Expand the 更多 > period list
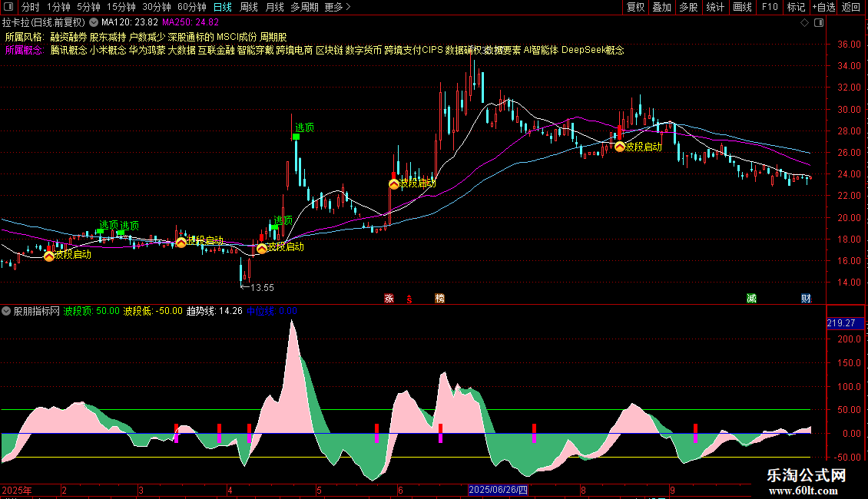Screen dimensions: 868x499 (337, 7)
